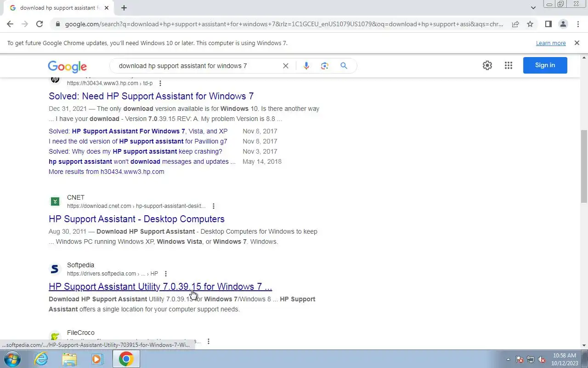Open More results from h30434.www3.hp.com

pyautogui.click(x=106, y=172)
